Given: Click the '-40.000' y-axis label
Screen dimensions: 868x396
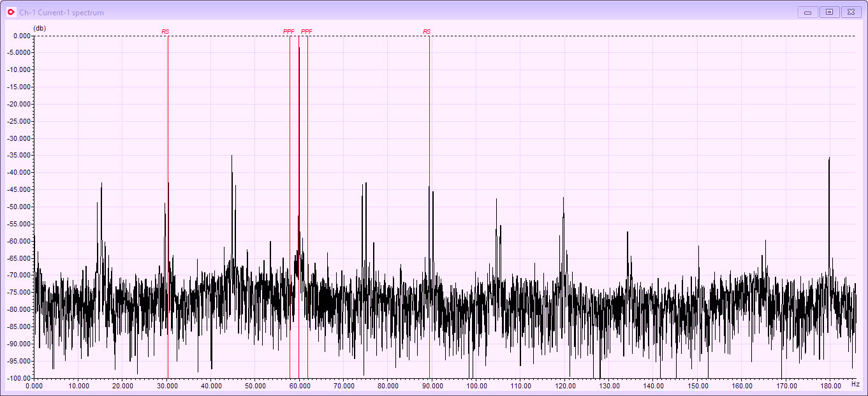Looking at the screenshot, I should 20,173.
